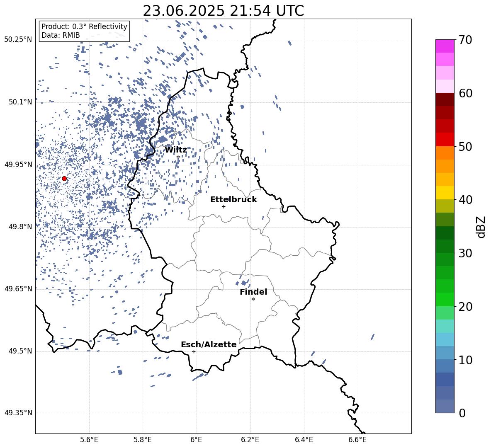491x448 pixels.
Task: Click the latitude label 50.1°N
Action: pyautogui.click(x=20, y=102)
